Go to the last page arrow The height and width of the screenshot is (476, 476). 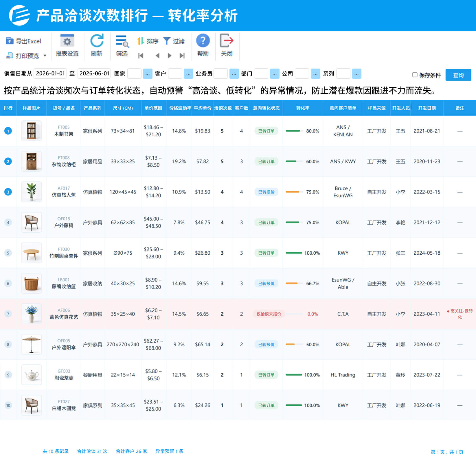[182, 56]
